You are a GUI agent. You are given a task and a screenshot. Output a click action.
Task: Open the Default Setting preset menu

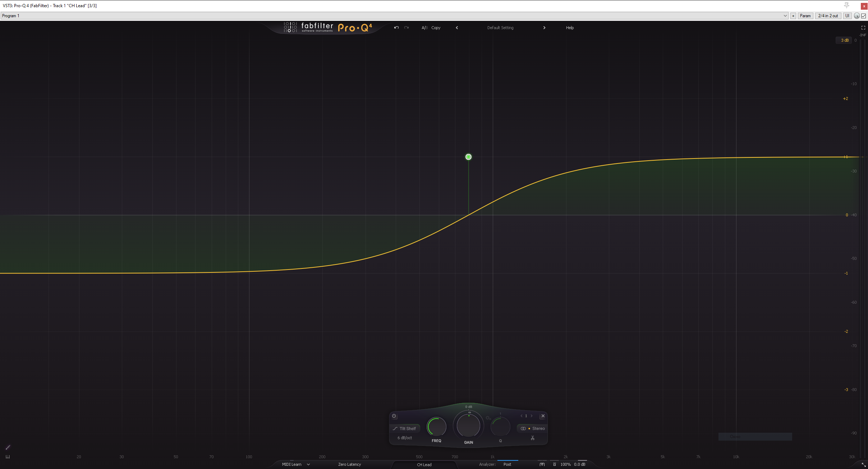point(500,28)
